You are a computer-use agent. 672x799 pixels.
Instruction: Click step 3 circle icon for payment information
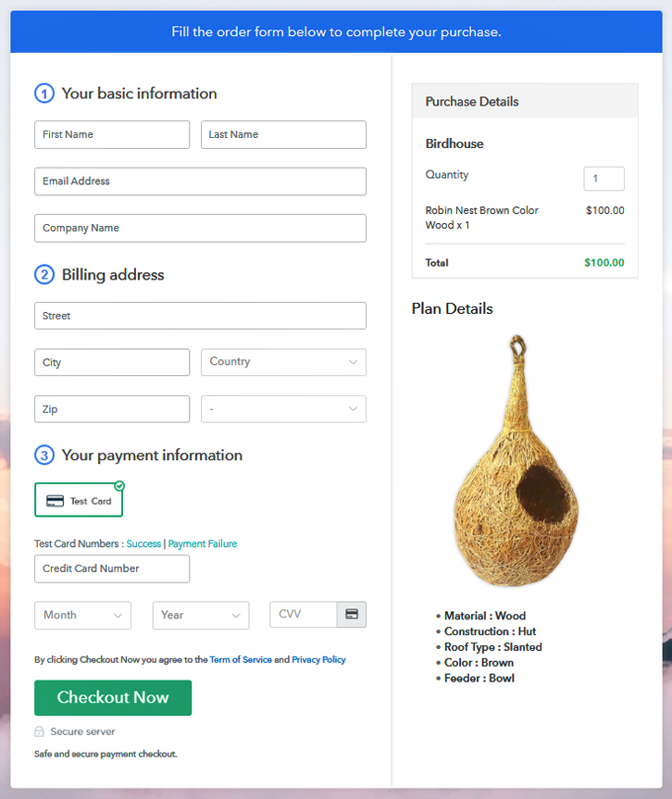point(44,456)
